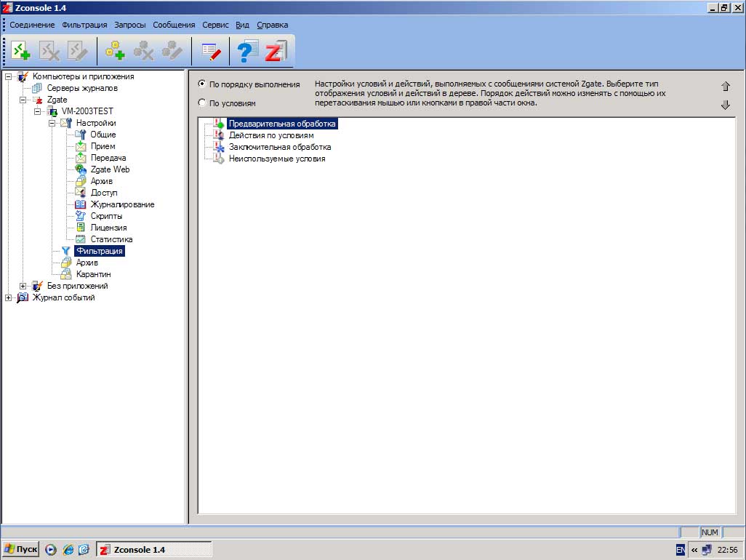Select Предварительная обработка in the list

[x=282, y=124]
